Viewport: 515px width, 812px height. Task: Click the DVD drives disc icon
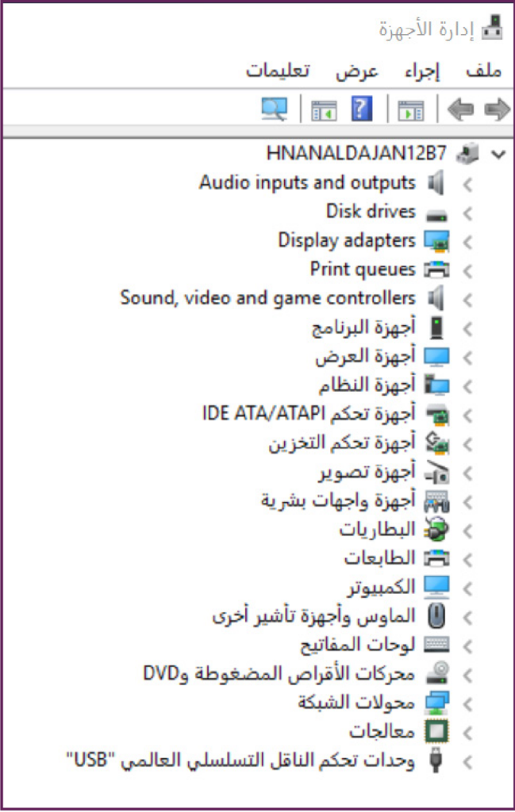pyautogui.click(x=436, y=673)
